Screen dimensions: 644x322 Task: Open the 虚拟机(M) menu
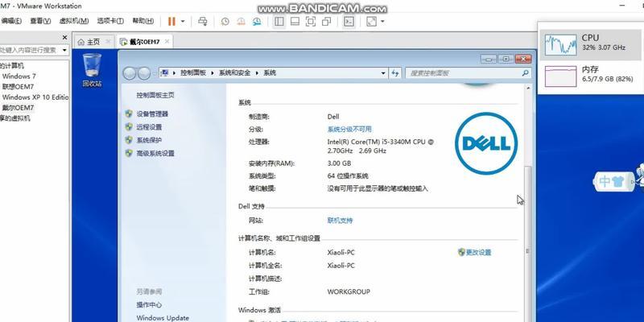pos(74,21)
